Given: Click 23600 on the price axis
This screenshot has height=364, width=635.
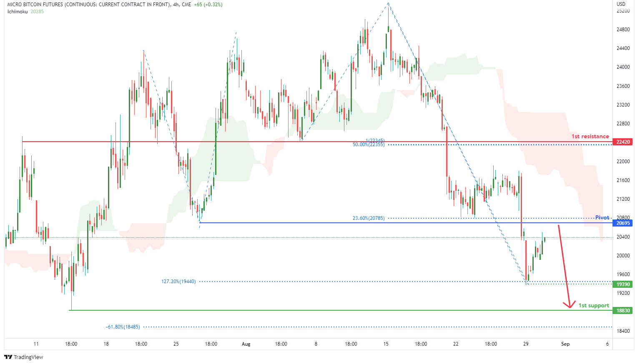Looking at the screenshot, I should (623, 86).
